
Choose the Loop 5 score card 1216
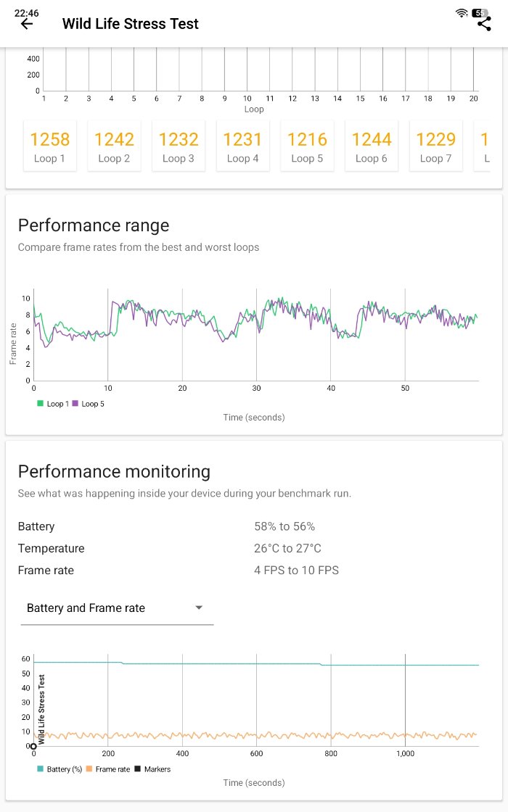click(308, 146)
